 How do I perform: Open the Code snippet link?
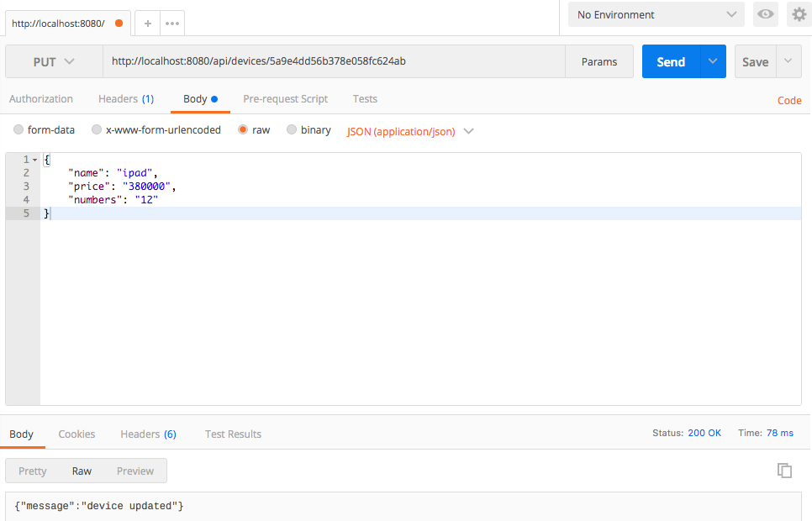[789, 101]
